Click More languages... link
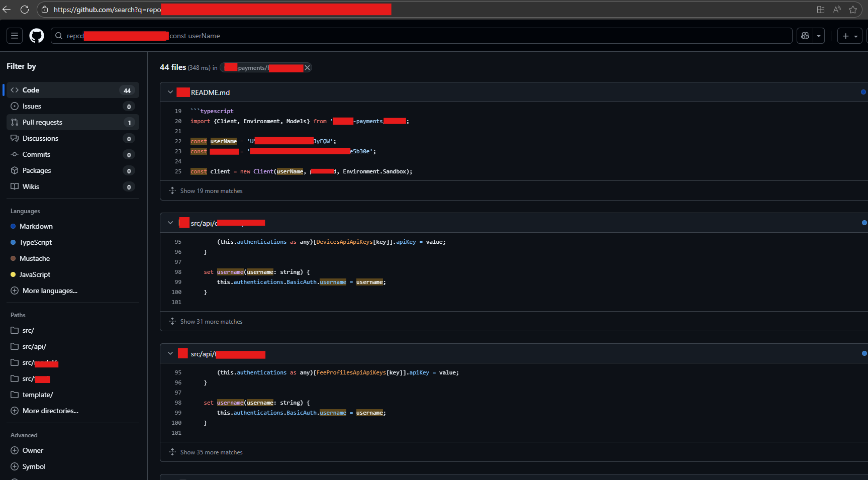 coord(50,291)
